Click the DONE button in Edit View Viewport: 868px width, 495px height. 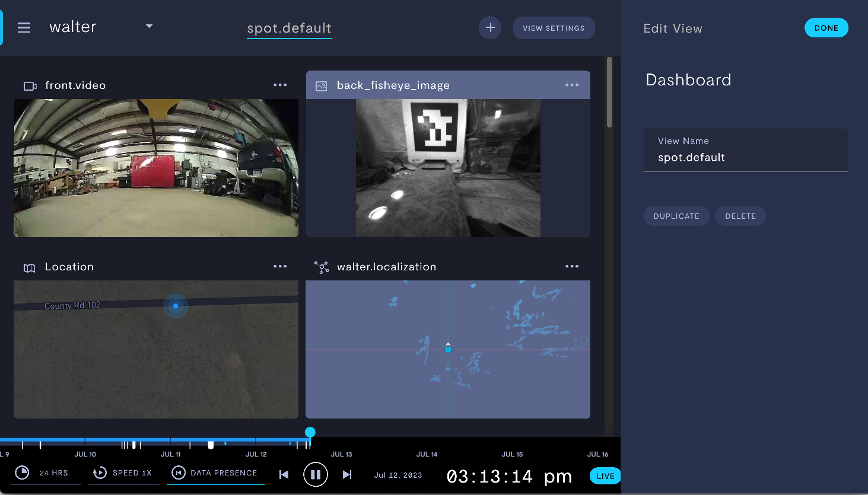(x=826, y=28)
